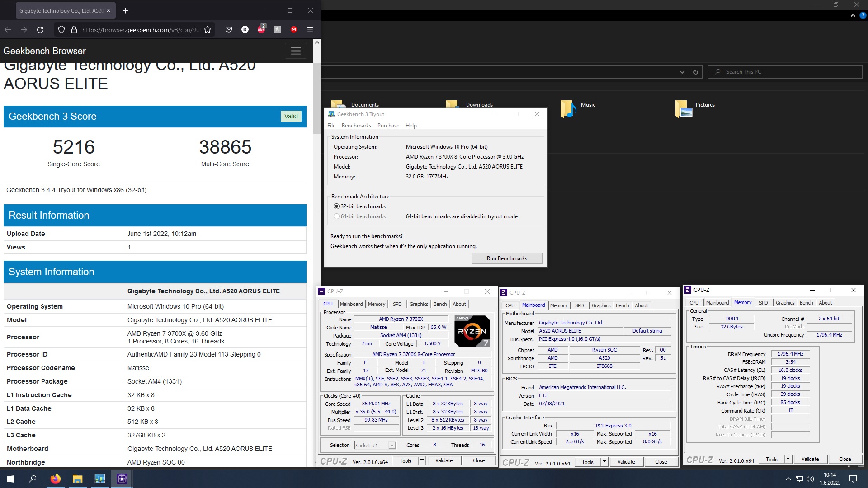
Task: Switch to About tab in the CPU tab window
Action: (459, 304)
